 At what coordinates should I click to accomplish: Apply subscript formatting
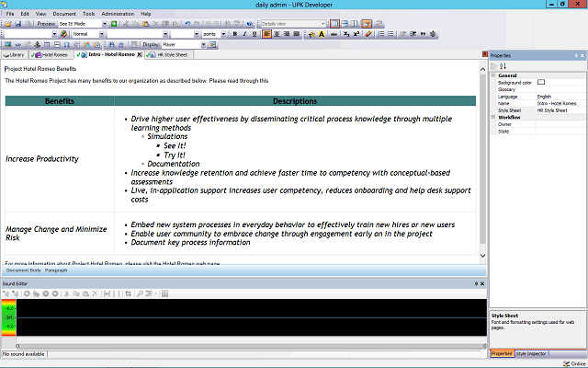(x=345, y=34)
